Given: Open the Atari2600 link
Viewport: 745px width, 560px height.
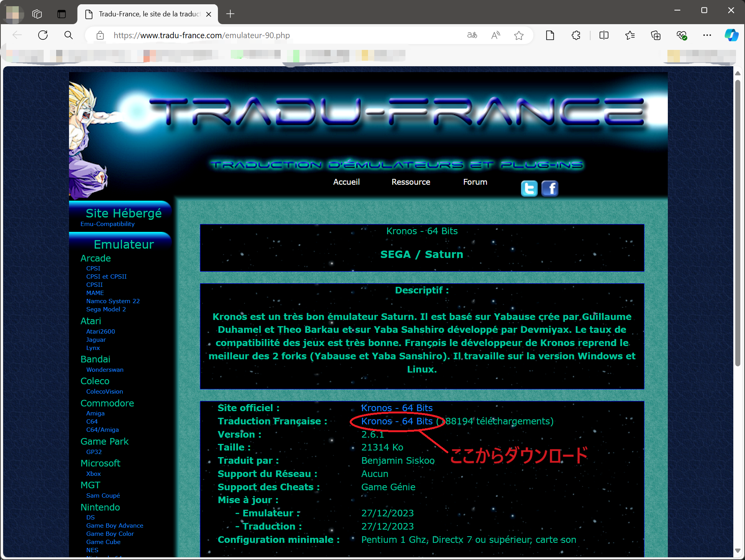Looking at the screenshot, I should tap(101, 332).
